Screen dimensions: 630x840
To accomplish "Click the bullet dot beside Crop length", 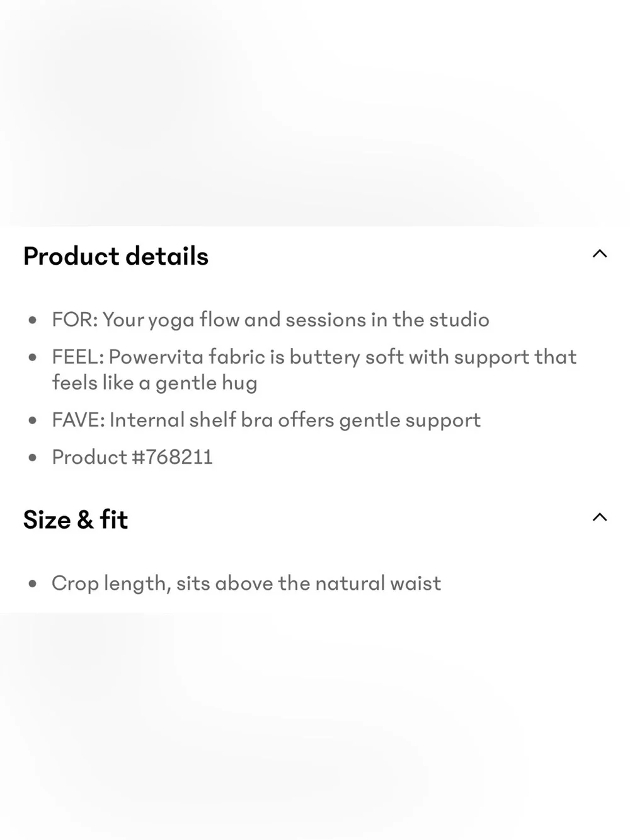I will [x=33, y=584].
